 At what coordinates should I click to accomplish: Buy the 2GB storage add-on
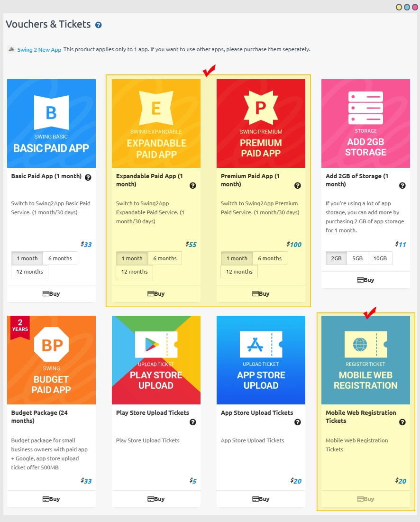(x=366, y=280)
